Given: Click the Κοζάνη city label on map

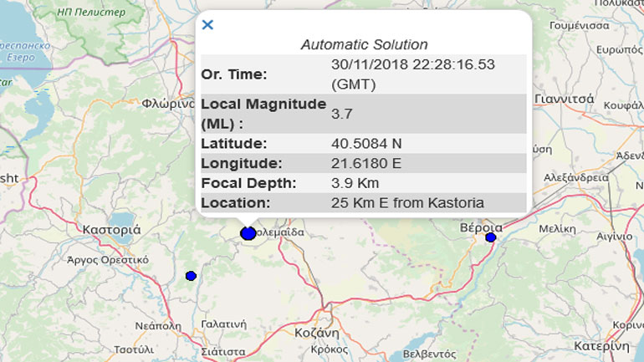Looking at the screenshot, I should tap(315, 332).
